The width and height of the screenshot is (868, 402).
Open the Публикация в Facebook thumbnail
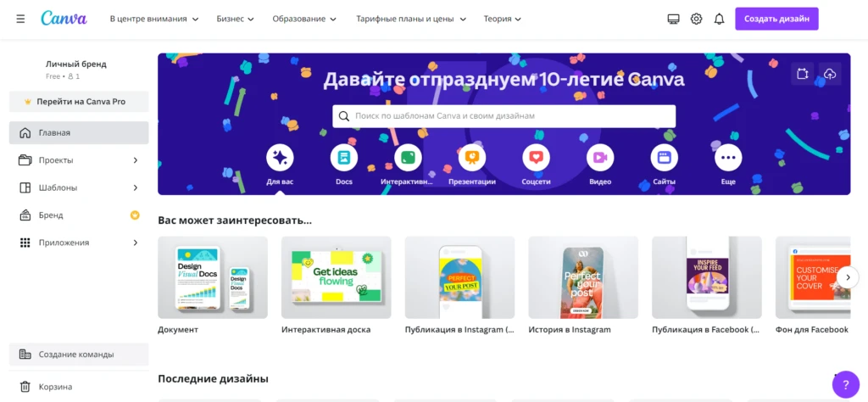(707, 277)
